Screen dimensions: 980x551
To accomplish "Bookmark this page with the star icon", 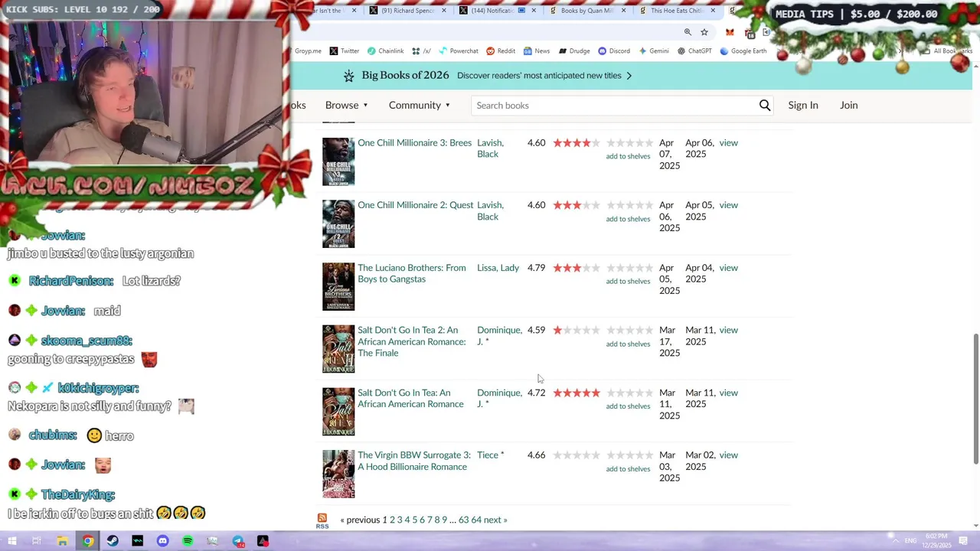I will (x=704, y=32).
